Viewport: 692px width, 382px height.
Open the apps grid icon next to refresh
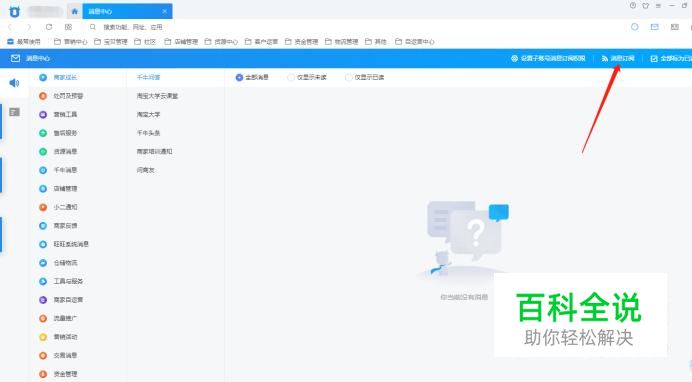tap(68, 27)
